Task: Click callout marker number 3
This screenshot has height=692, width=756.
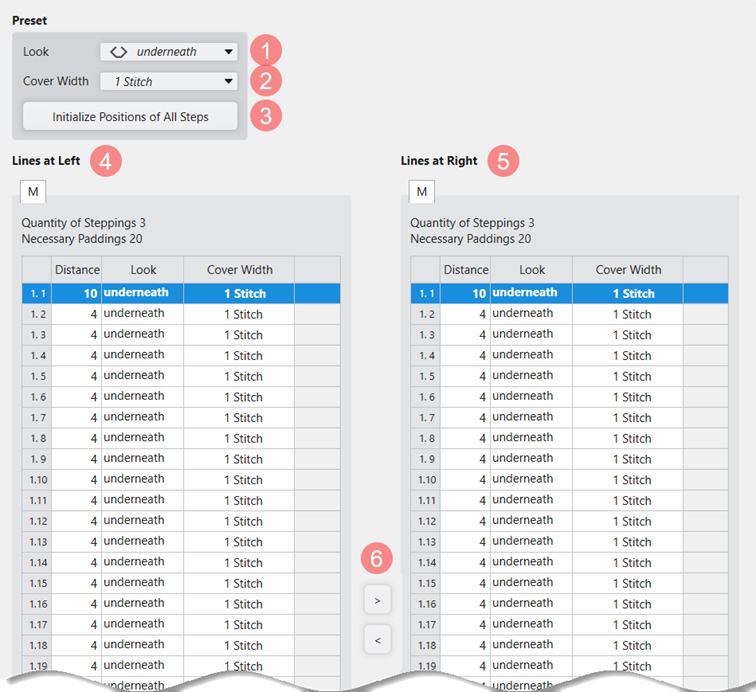Action: [266, 116]
